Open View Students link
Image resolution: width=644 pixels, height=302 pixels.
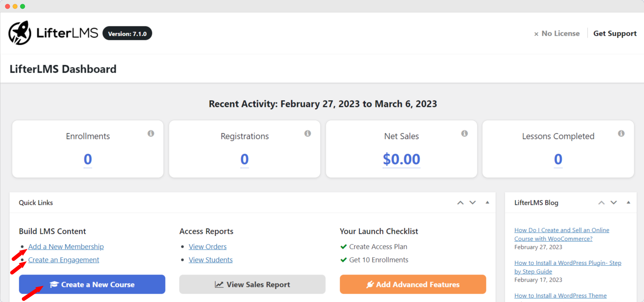[211, 260]
